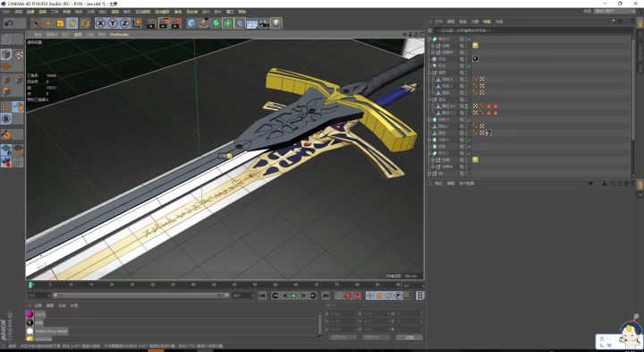This screenshot has width=644, height=352.
Task: Toggle the Parameter P keying icon
Action: pos(398,296)
